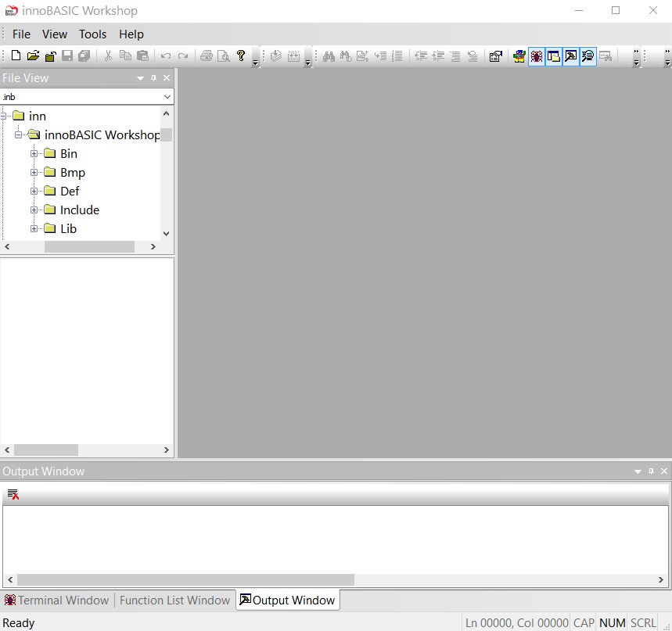The image size is (672, 631).
Task: Toggle the Function List magnifier toolbar button
Action: pos(588,56)
